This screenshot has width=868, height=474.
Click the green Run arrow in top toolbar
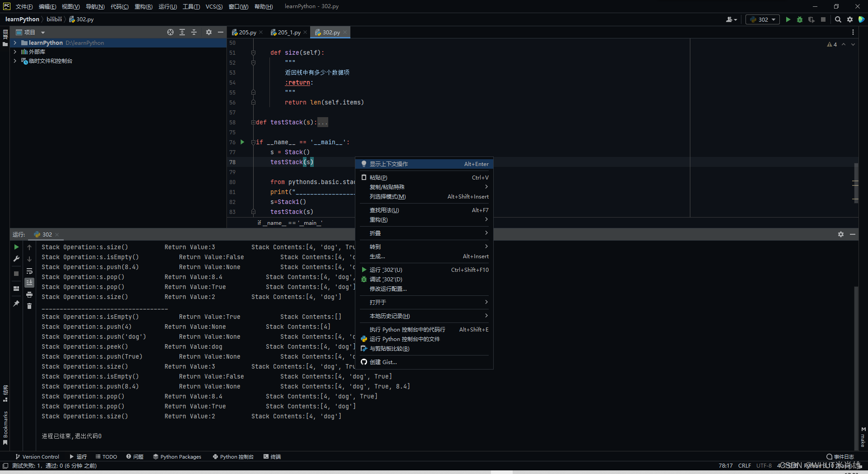pyautogui.click(x=788, y=19)
